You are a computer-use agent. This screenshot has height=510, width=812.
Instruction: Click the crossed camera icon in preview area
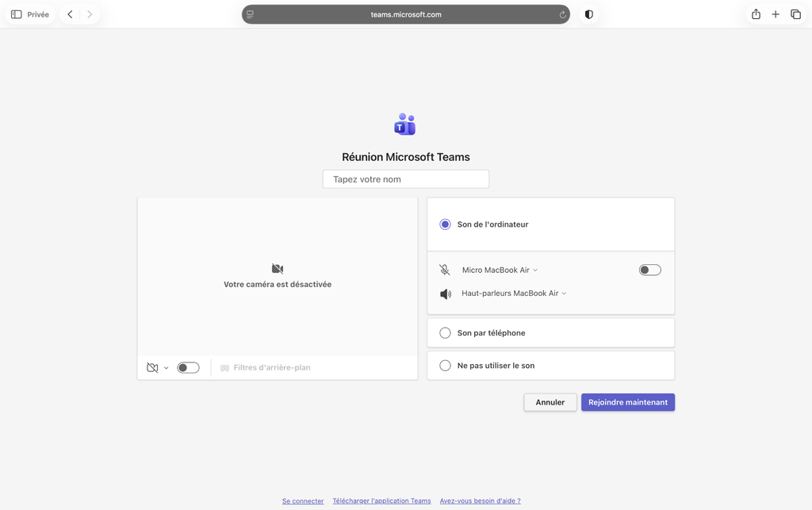point(278,269)
